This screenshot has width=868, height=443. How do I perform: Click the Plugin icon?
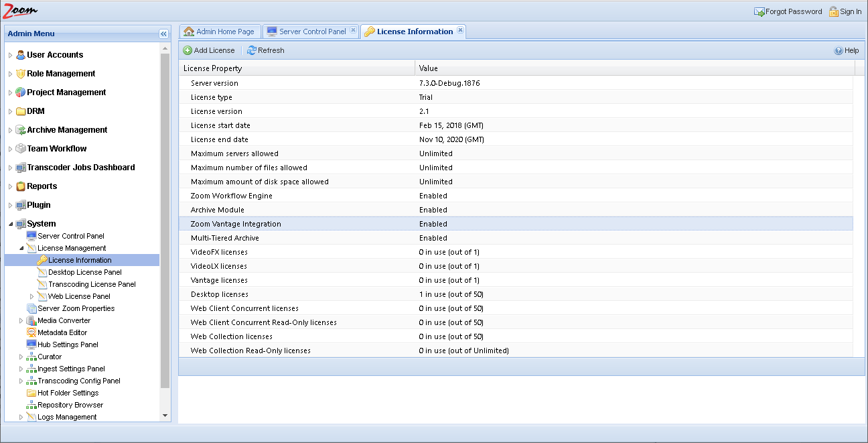21,205
